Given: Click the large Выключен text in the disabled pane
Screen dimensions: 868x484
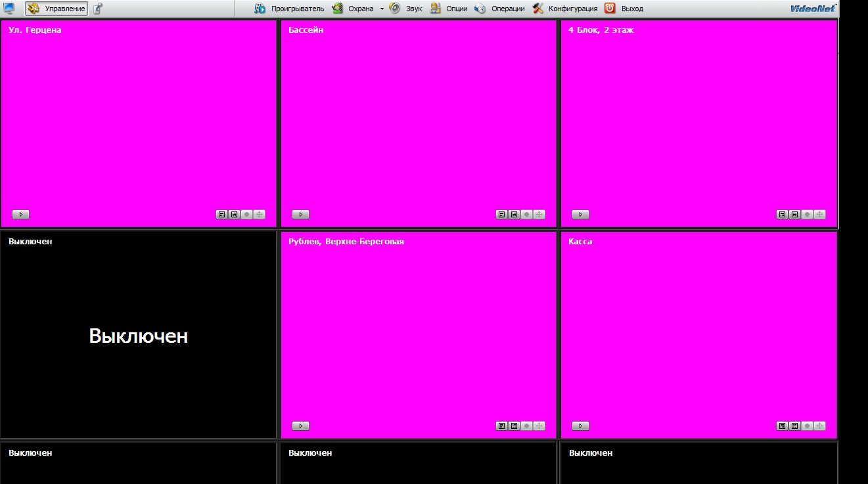Looking at the screenshot, I should tap(139, 336).
